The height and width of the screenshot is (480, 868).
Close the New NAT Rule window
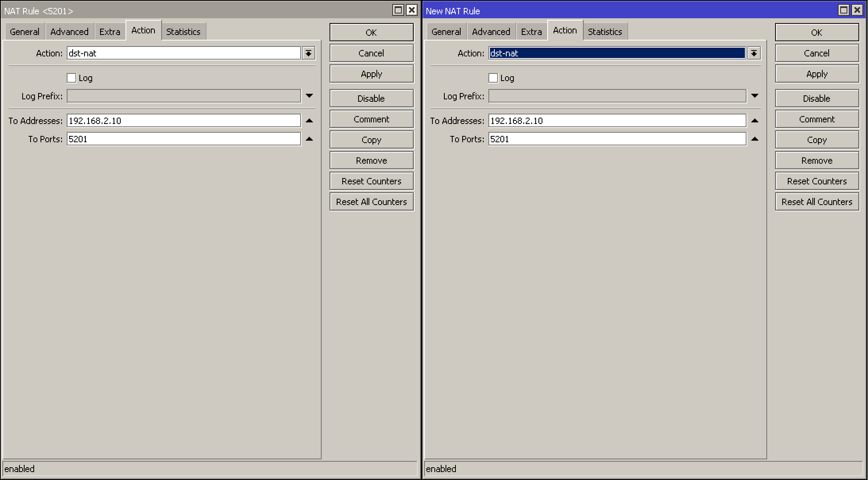click(857, 10)
